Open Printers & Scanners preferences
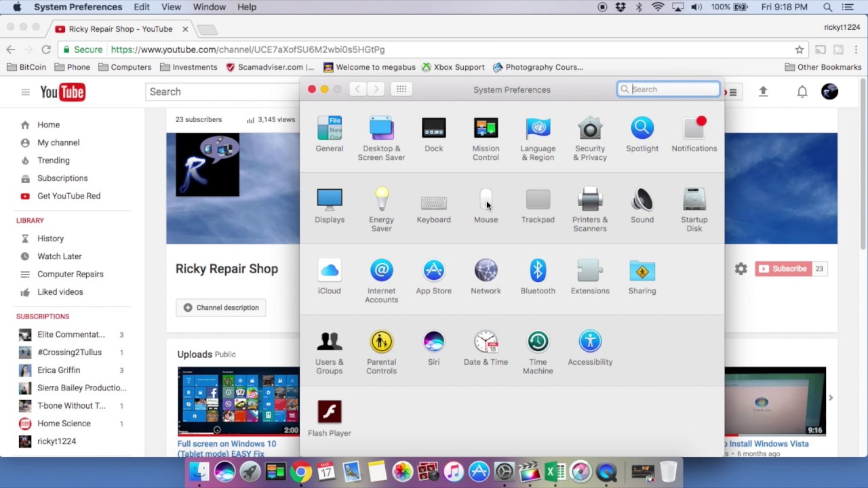 590,209
